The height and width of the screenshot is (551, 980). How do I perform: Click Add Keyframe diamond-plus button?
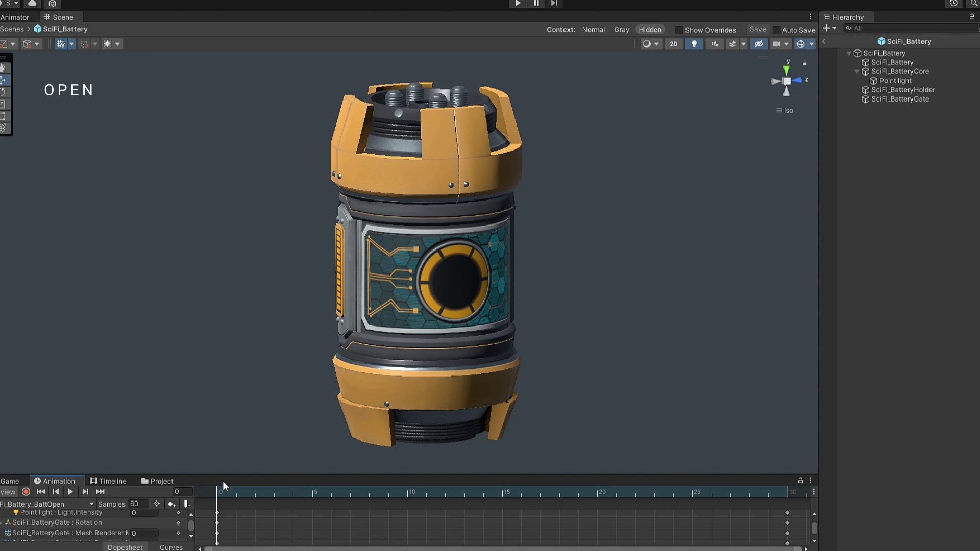point(171,504)
